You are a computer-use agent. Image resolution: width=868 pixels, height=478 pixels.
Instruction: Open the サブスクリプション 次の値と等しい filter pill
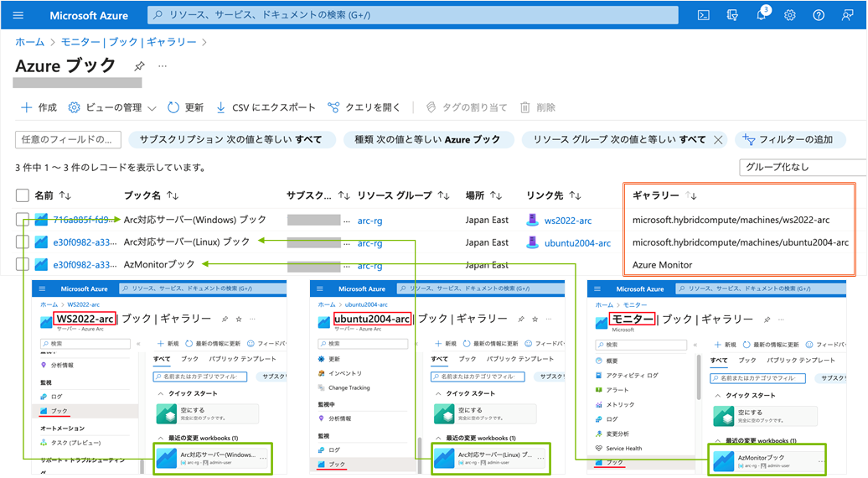pos(231,139)
